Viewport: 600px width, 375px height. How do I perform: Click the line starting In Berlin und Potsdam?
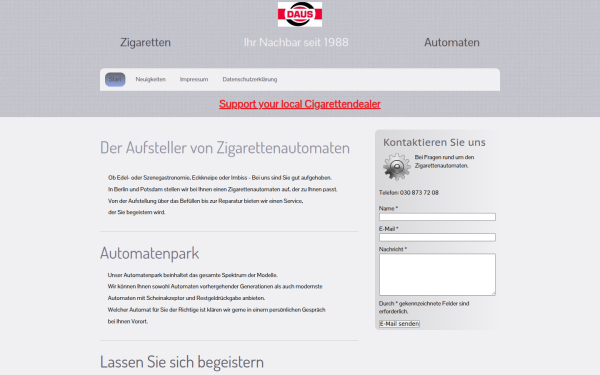(223, 189)
